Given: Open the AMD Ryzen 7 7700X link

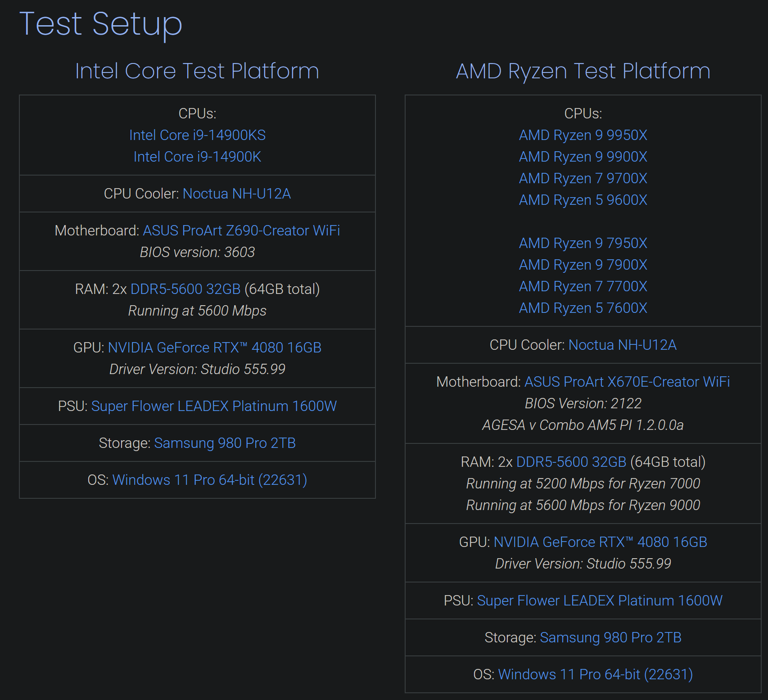Looking at the screenshot, I should click(583, 286).
